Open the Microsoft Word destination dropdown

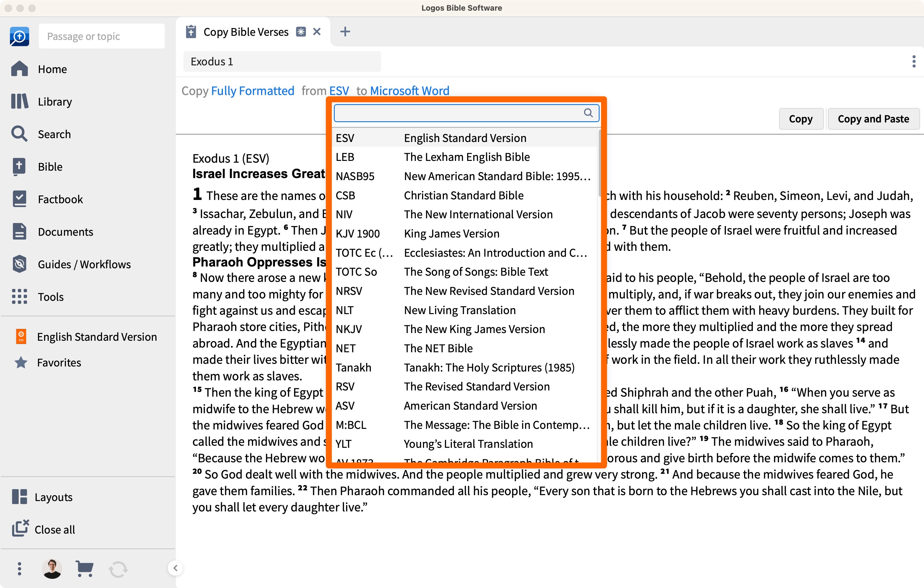click(x=409, y=91)
